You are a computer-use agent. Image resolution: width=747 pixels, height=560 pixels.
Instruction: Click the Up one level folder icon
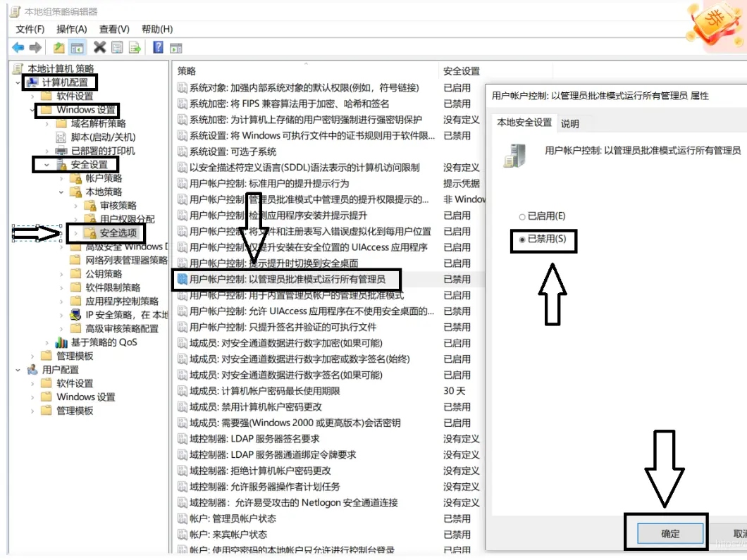coord(59,47)
